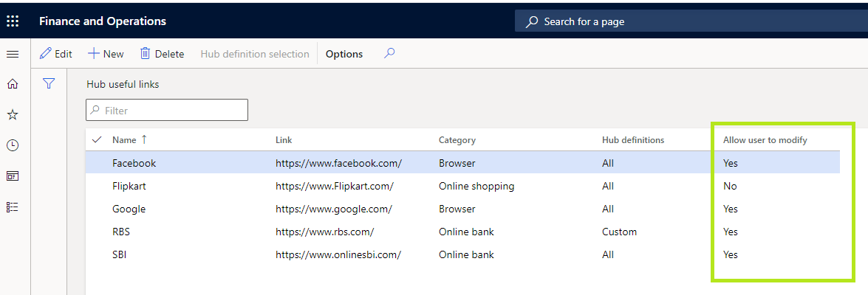This screenshot has height=295, width=868.
Task: Select the Facebook row name cell
Action: [x=134, y=163]
